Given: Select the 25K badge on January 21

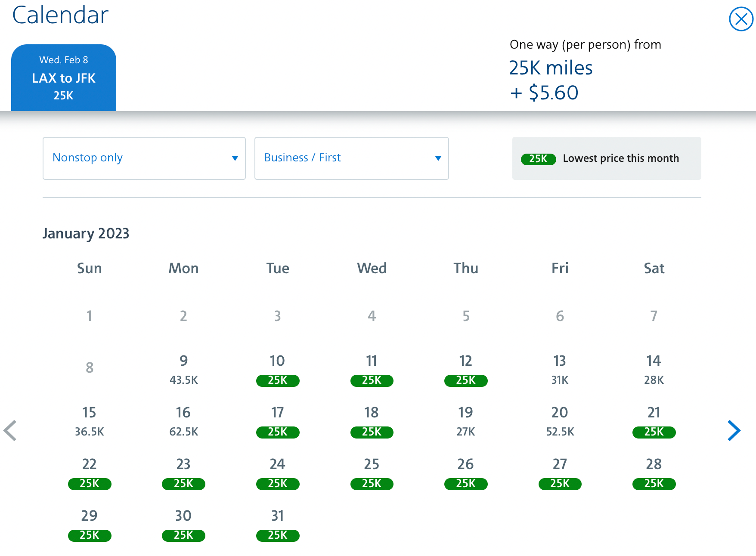Looking at the screenshot, I should click(x=654, y=432).
